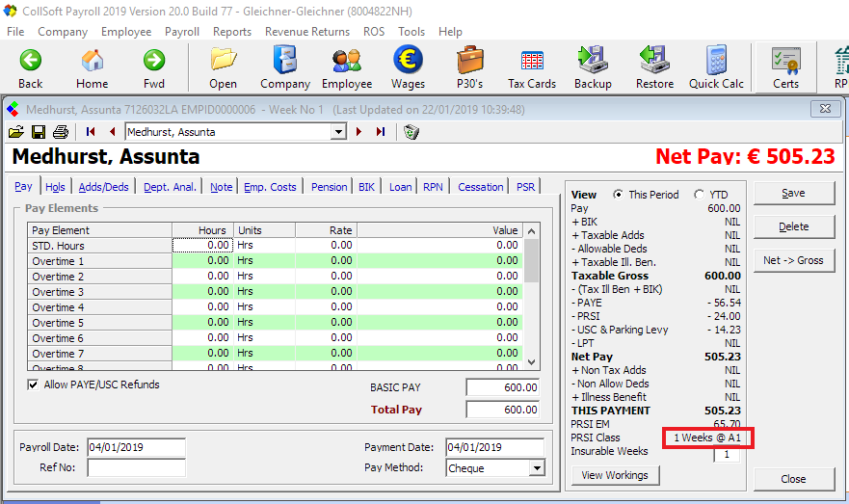Open the Revenue Returns menu
Viewport: 849px width, 504px height.
(307, 32)
